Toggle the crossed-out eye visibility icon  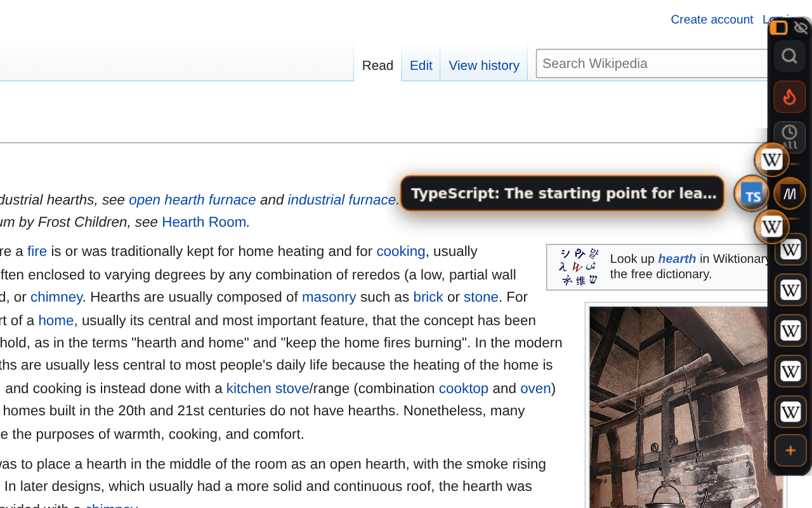pos(801,27)
